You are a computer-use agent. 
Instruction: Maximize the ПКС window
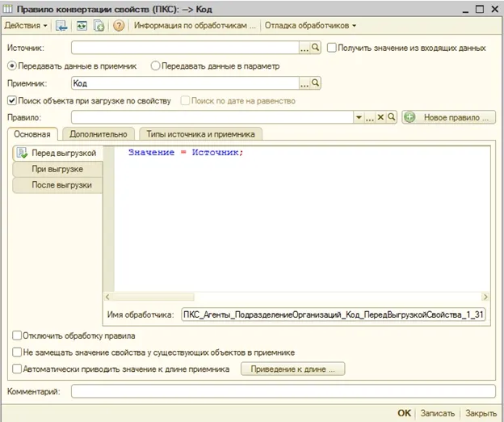tap(480, 9)
